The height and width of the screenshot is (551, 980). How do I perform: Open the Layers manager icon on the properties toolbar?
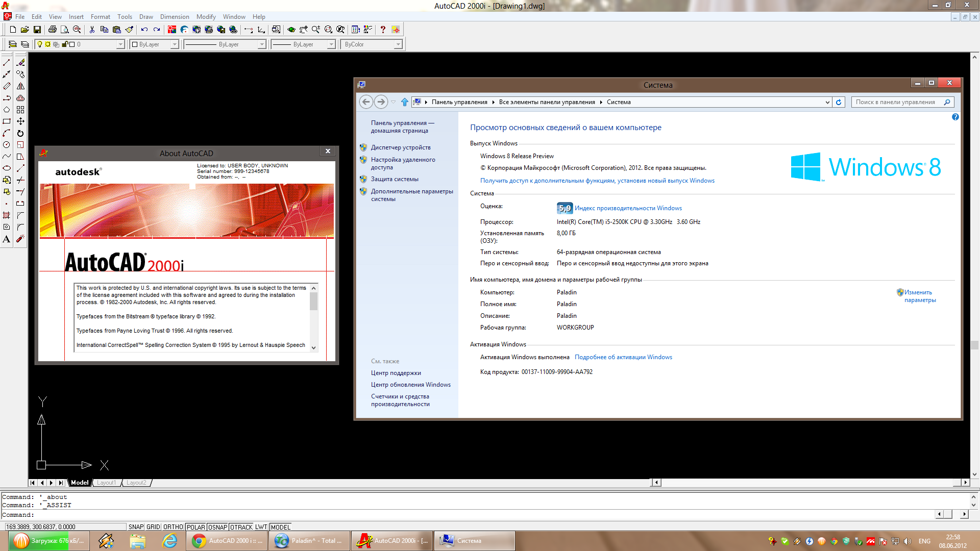pos(12,44)
